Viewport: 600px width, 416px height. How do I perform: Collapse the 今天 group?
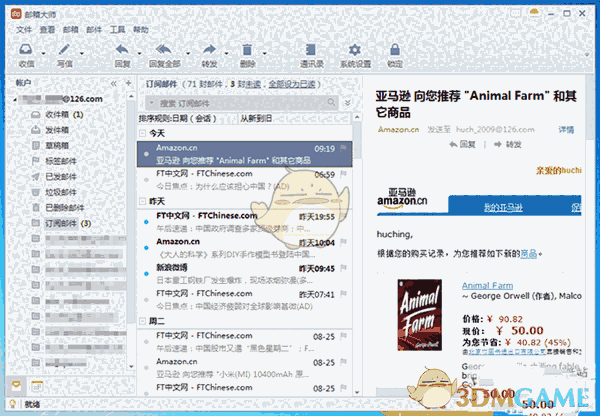(142, 134)
